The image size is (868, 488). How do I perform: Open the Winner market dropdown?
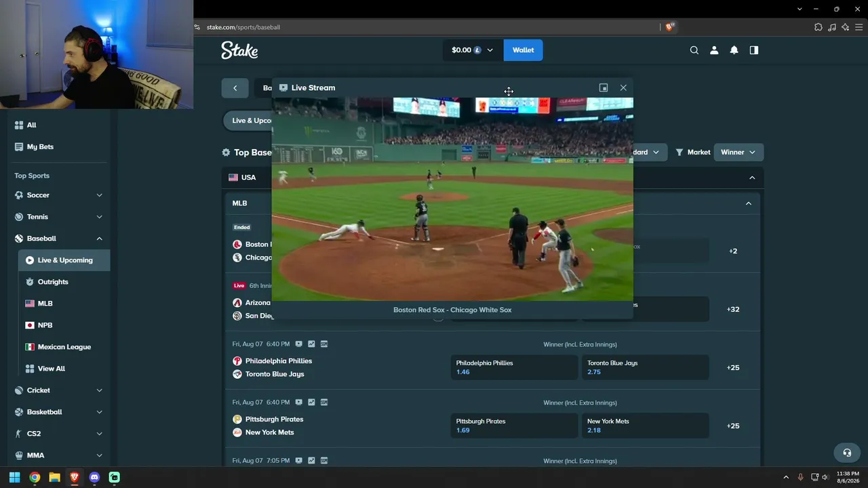[x=738, y=152]
